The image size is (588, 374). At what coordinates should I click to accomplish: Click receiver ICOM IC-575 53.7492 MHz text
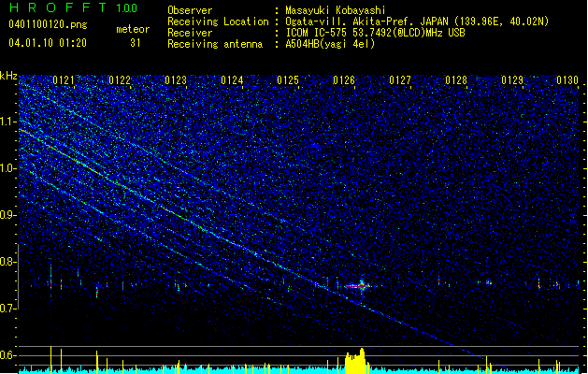tap(375, 33)
